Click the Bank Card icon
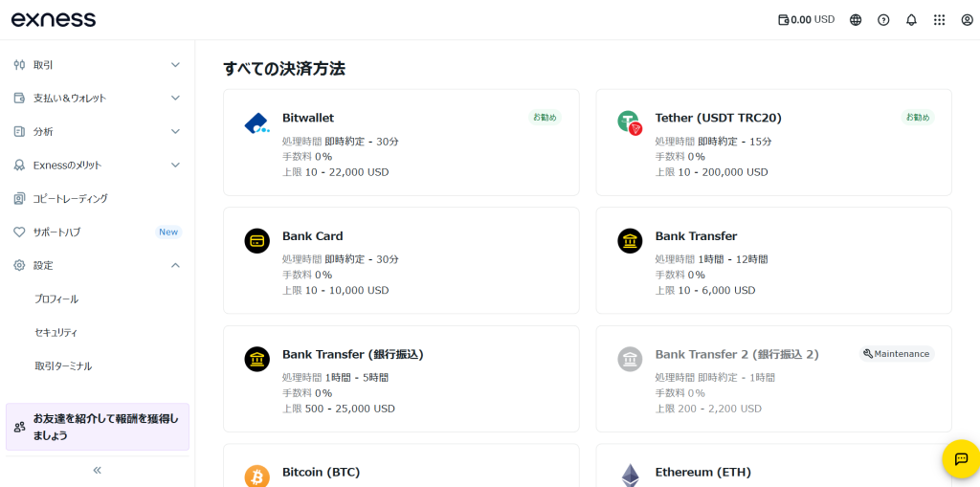 click(x=256, y=241)
